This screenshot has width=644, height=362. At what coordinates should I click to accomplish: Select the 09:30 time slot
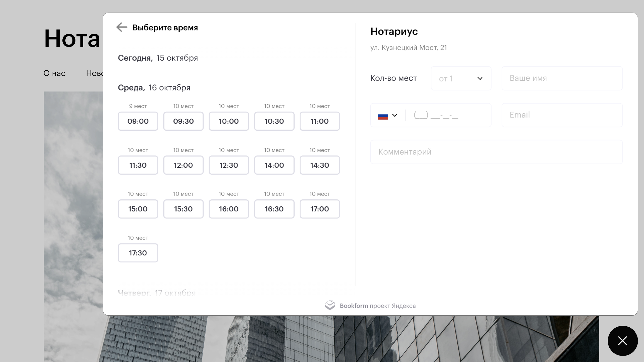click(183, 121)
